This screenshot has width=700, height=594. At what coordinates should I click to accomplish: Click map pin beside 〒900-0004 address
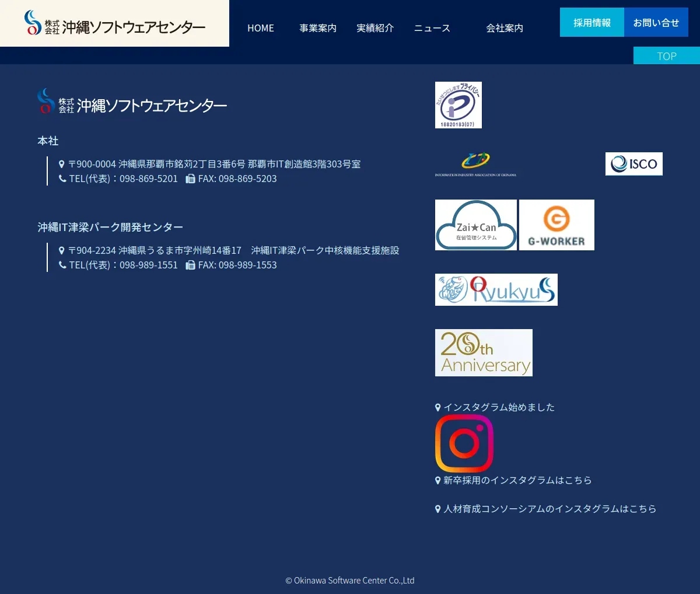pos(62,165)
